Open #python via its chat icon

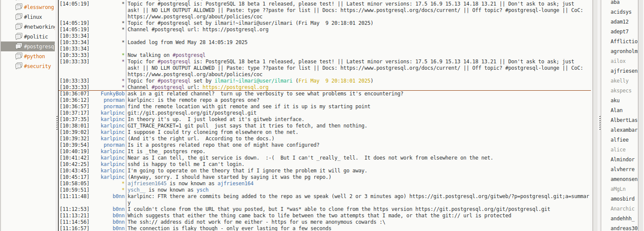(18, 56)
